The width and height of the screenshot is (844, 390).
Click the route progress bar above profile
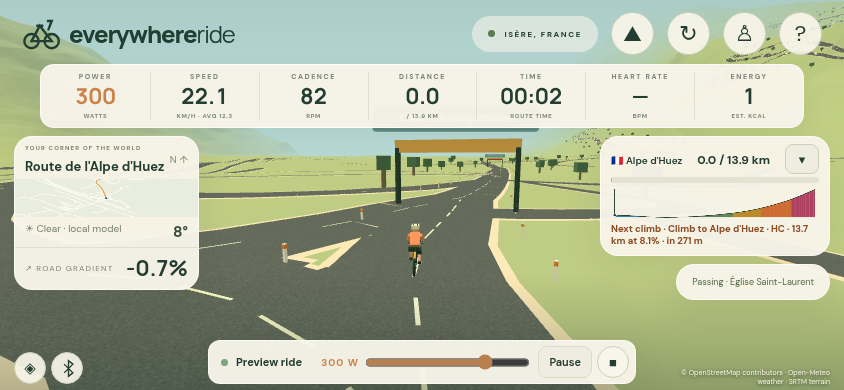click(x=715, y=180)
